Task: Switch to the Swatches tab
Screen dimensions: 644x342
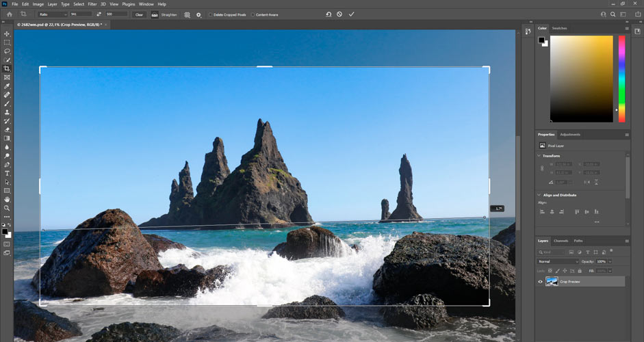Action: tap(559, 28)
